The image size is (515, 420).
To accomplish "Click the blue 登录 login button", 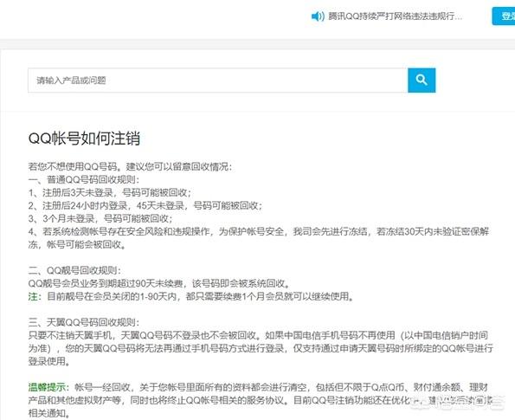I will point(504,16).
